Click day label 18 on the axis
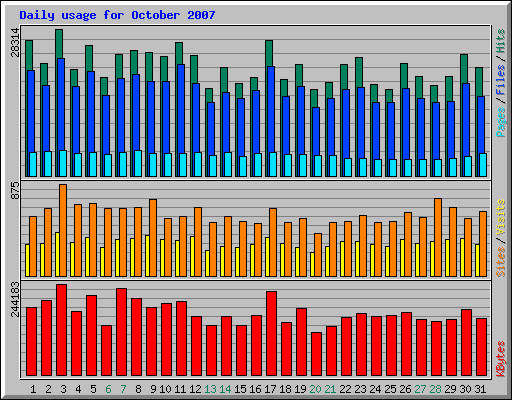512x400 pixels. [x=285, y=389]
